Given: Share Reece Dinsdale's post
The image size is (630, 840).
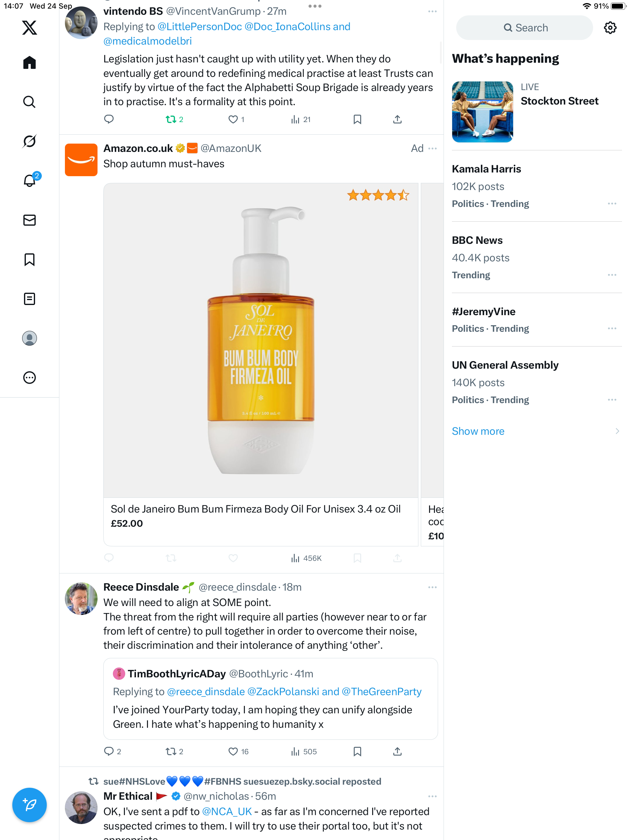Looking at the screenshot, I should coord(397,751).
